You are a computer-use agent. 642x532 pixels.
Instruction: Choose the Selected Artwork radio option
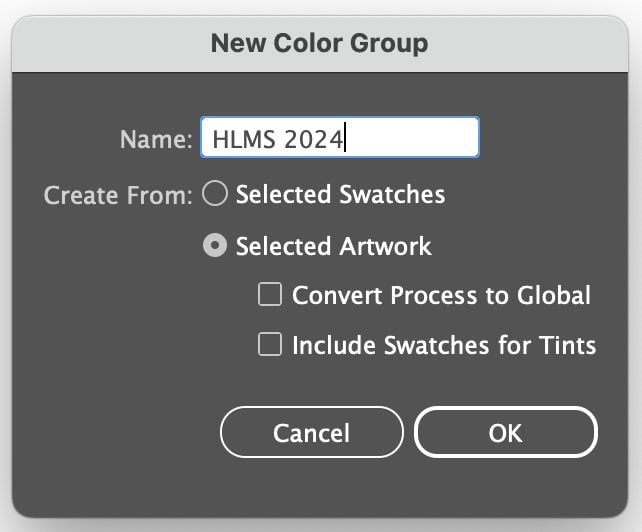215,245
